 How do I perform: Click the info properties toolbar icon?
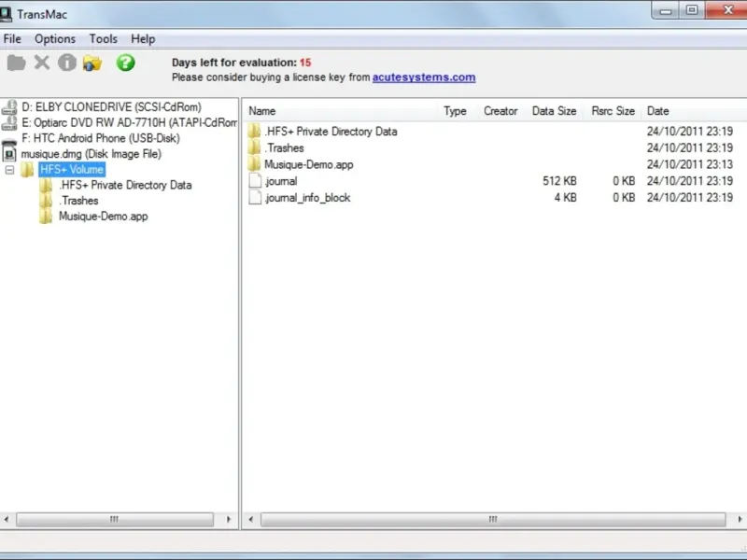tap(67, 63)
